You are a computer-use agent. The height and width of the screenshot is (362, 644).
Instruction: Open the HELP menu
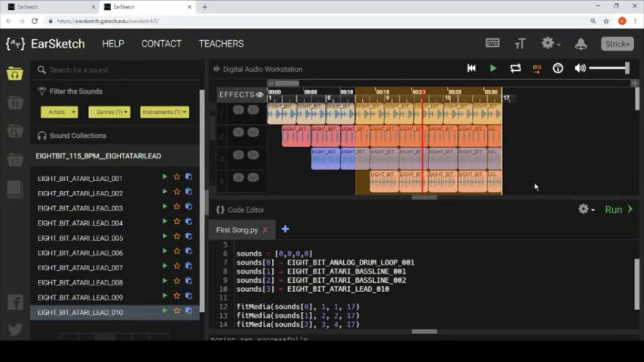(x=113, y=44)
